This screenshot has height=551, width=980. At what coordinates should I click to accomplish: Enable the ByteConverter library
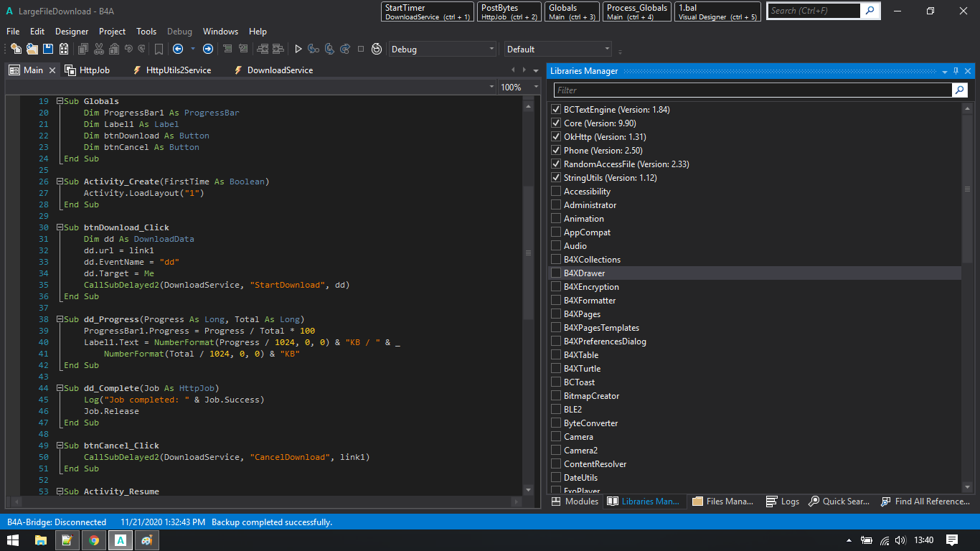pyautogui.click(x=556, y=423)
